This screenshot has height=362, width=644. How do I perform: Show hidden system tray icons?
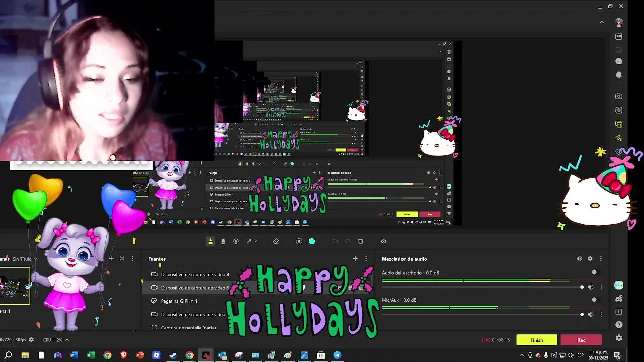pos(522,355)
